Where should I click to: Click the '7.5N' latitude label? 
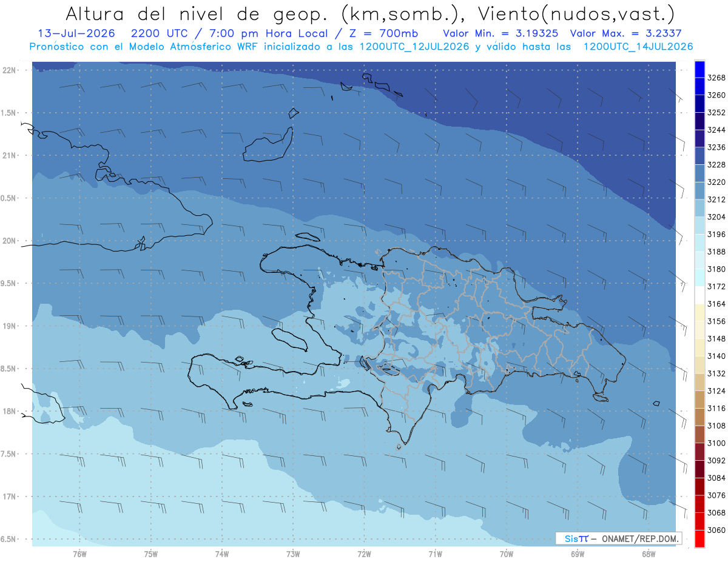(9, 453)
